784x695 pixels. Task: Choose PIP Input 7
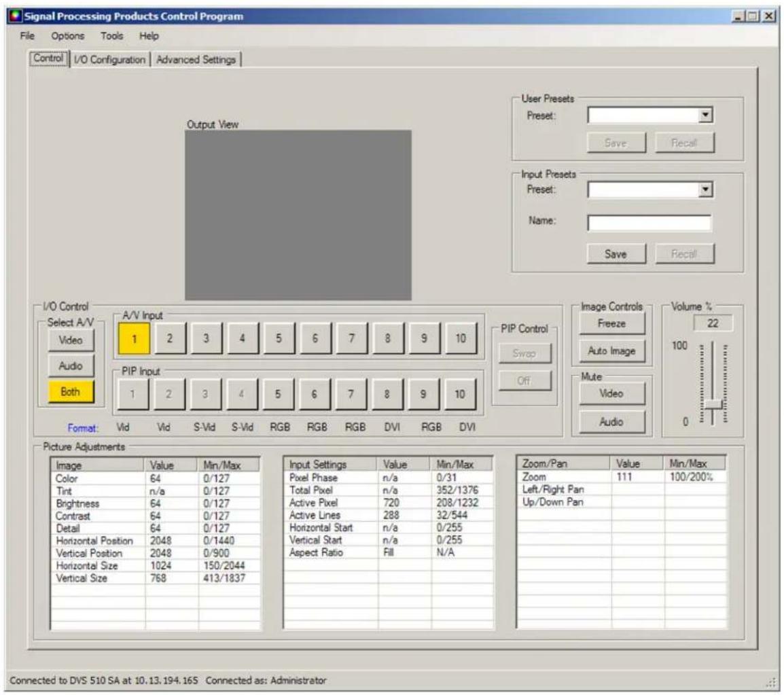coord(351,394)
